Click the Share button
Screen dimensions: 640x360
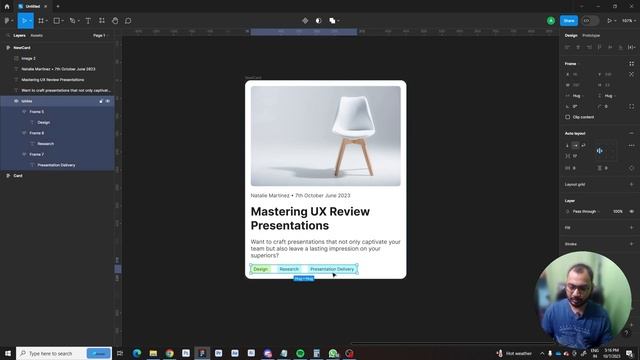click(x=569, y=20)
